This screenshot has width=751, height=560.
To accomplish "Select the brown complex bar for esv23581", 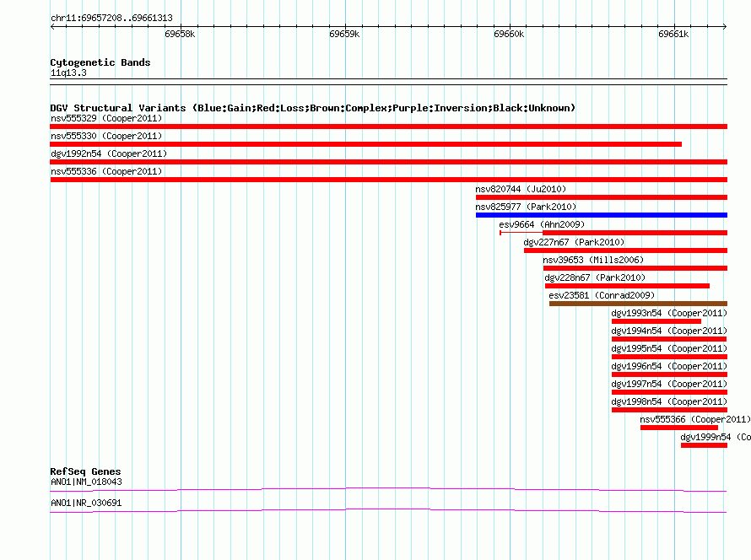I will pos(638,304).
